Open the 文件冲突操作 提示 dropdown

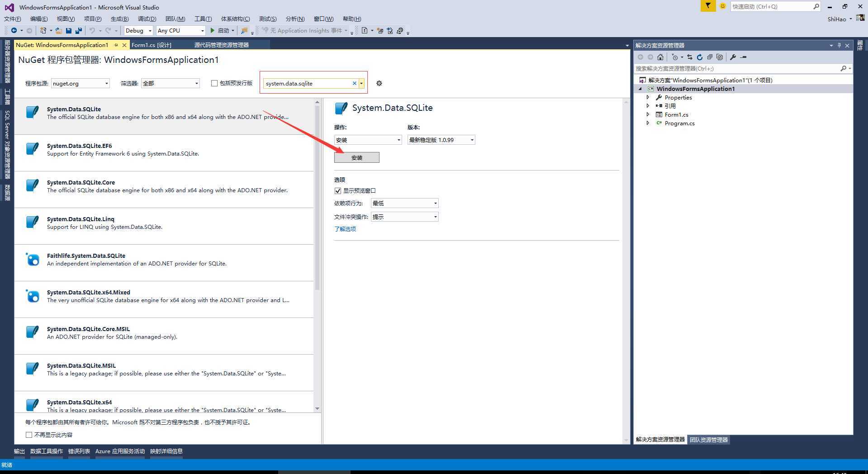(405, 217)
